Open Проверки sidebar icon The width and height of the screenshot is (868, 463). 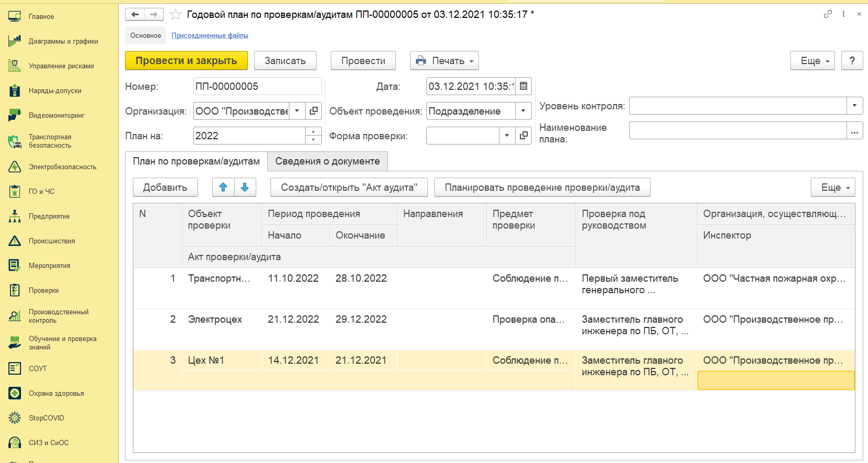click(x=15, y=290)
